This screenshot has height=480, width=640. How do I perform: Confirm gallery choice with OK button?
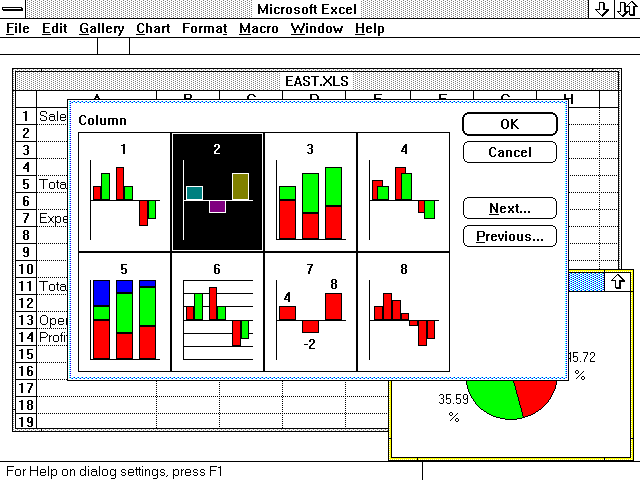tap(510, 124)
